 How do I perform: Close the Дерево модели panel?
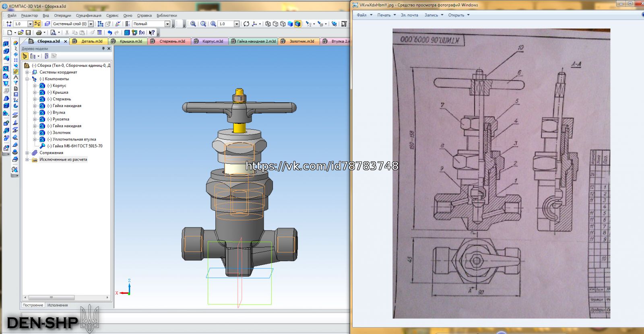109,48
